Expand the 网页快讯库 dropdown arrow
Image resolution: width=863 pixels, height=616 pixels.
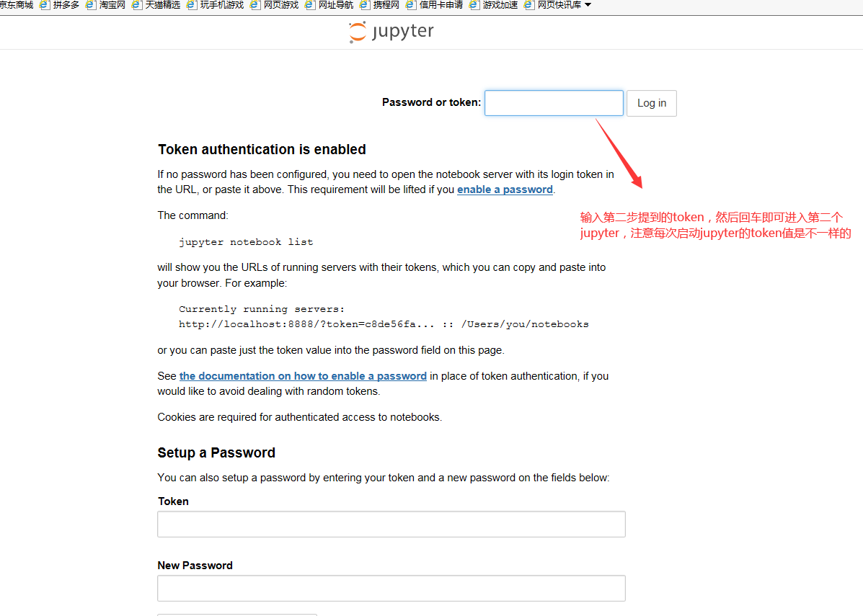[x=588, y=5]
